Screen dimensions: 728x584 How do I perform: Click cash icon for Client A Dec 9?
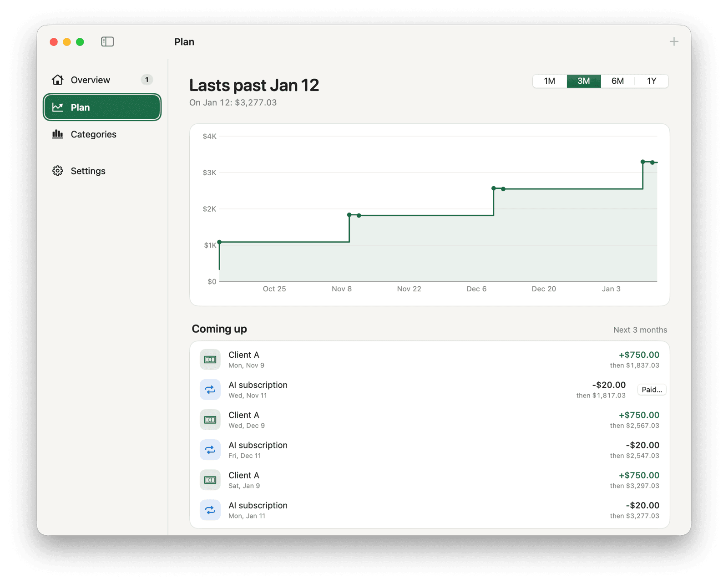(x=210, y=420)
